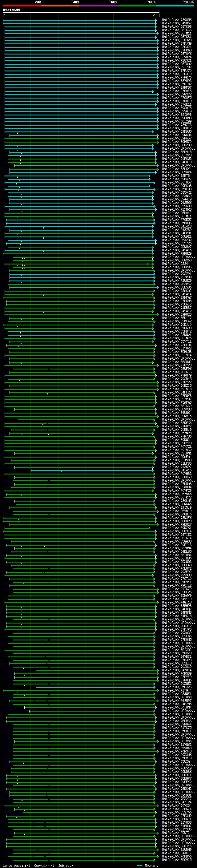Select the UniRef100_B9S689 label

click(x=177, y=206)
